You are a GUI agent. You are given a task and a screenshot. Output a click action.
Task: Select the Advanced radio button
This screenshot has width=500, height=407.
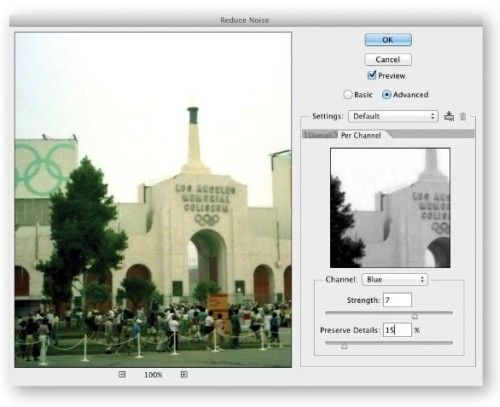click(x=386, y=95)
